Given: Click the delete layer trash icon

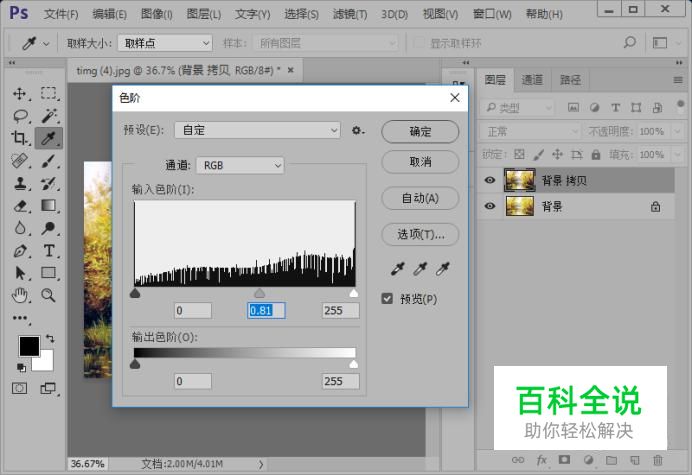Looking at the screenshot, I should [658, 460].
